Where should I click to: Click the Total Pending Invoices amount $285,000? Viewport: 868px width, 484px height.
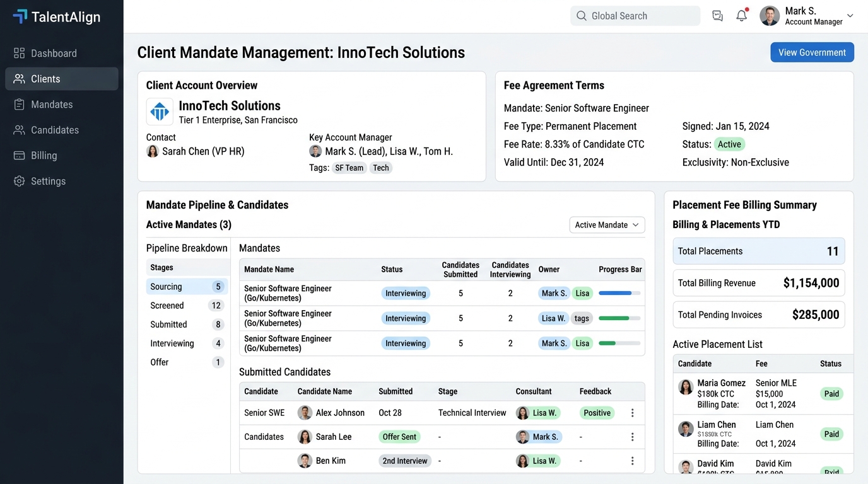pos(816,314)
